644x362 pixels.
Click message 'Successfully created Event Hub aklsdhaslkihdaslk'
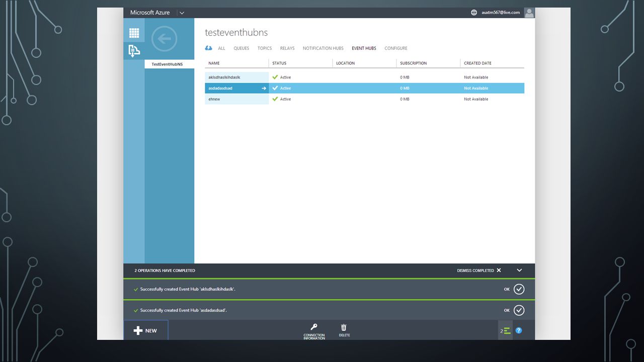pos(188,289)
